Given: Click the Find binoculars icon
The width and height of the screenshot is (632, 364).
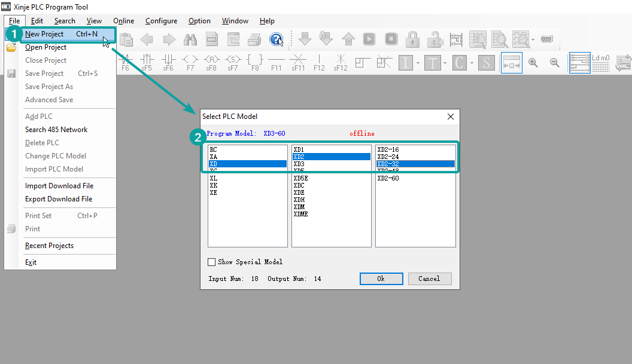Looking at the screenshot, I should (190, 39).
